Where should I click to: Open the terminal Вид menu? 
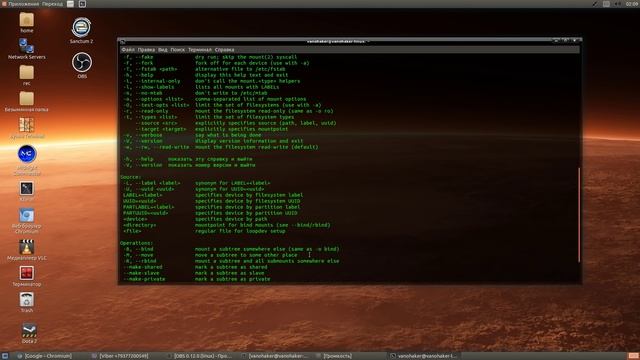click(162, 50)
